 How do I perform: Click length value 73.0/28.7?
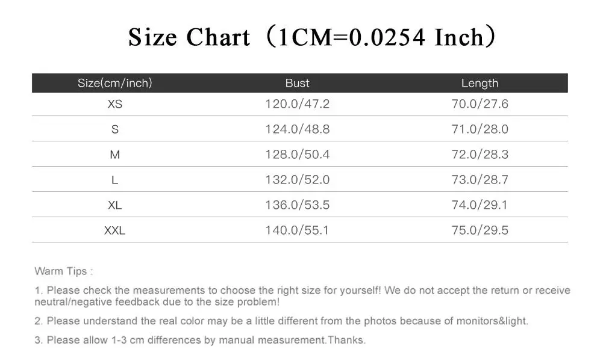point(480,180)
